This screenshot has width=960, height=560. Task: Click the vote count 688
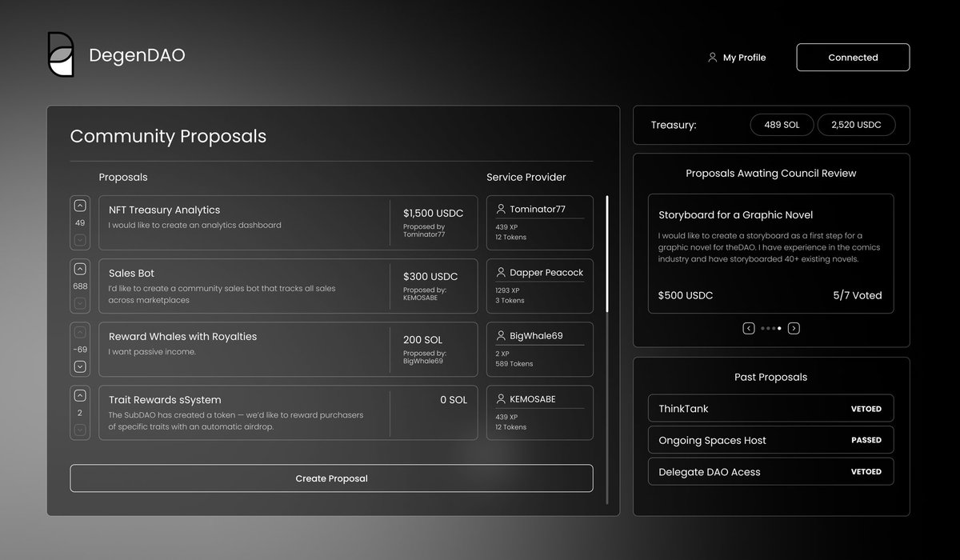pos(80,286)
